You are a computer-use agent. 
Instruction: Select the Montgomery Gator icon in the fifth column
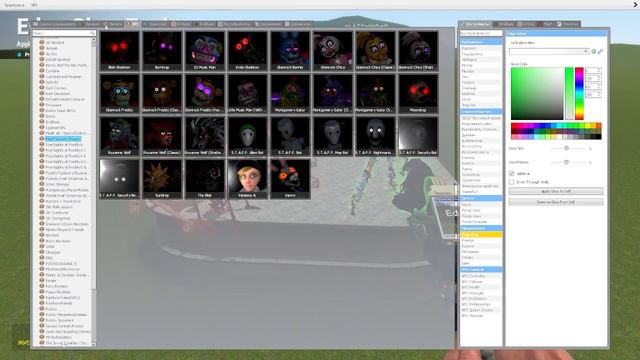[x=290, y=93]
